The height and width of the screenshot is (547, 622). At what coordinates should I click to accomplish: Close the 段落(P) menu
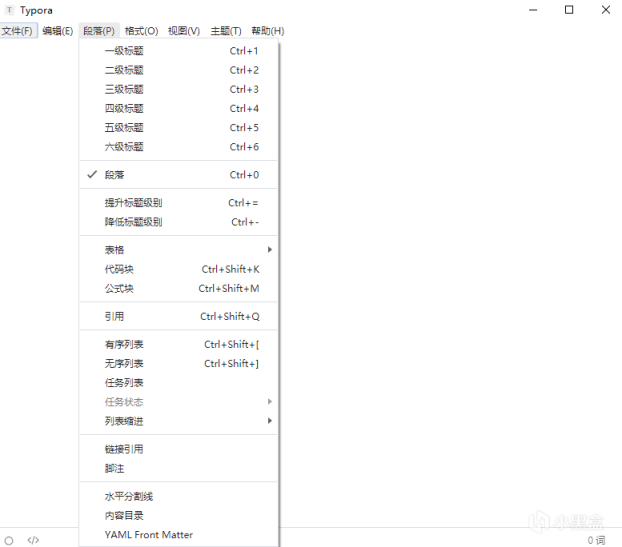pyautogui.click(x=99, y=31)
